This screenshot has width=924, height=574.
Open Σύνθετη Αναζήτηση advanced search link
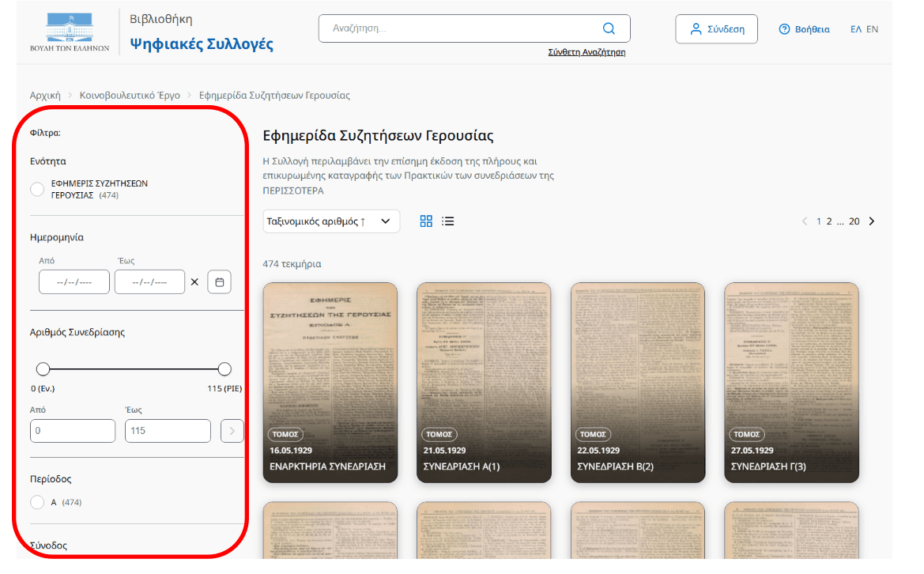tap(586, 52)
